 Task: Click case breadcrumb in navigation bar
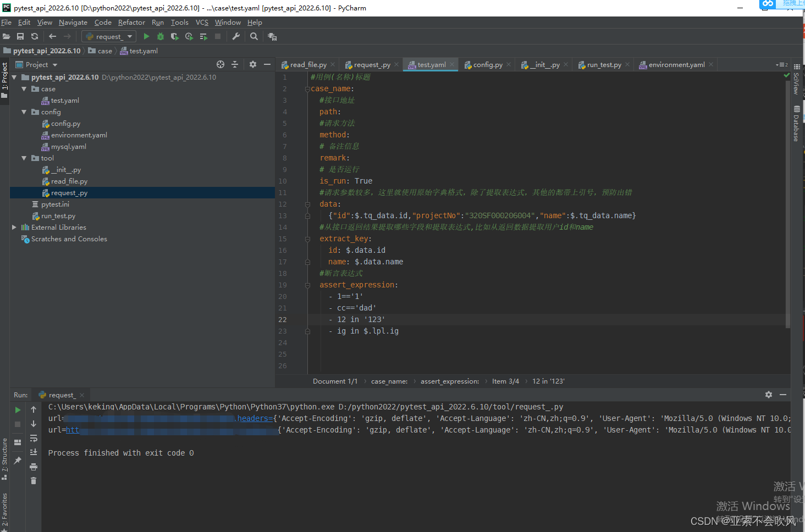(x=104, y=51)
